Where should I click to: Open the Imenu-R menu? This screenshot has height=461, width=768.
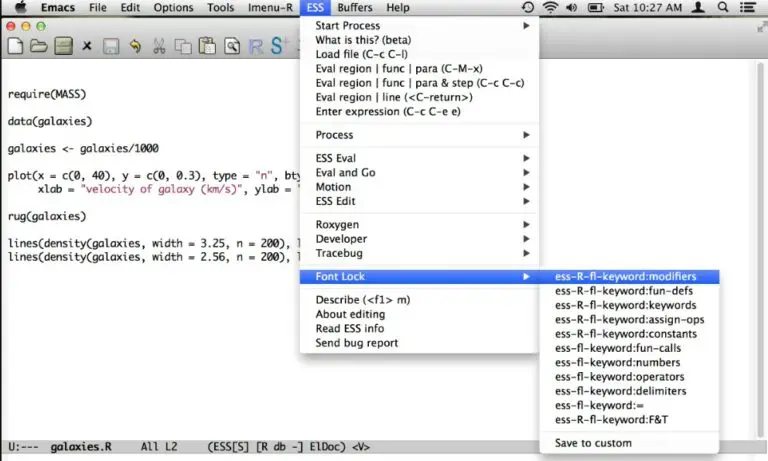click(270, 7)
